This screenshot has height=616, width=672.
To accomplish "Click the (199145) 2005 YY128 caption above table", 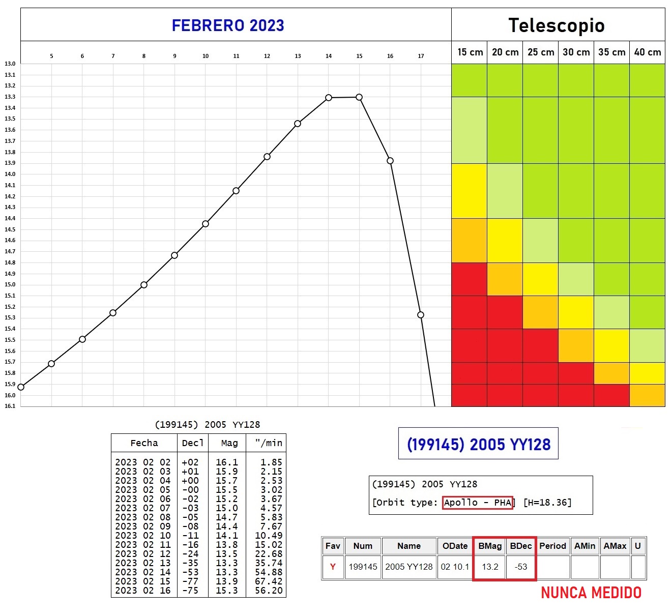I will [208, 425].
